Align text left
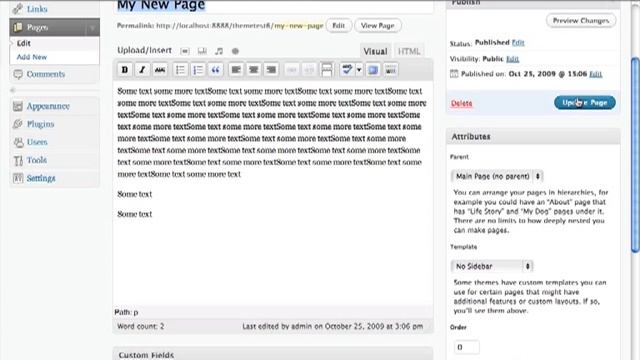Image resolution: width=640 pixels, height=360 pixels. (x=236, y=70)
